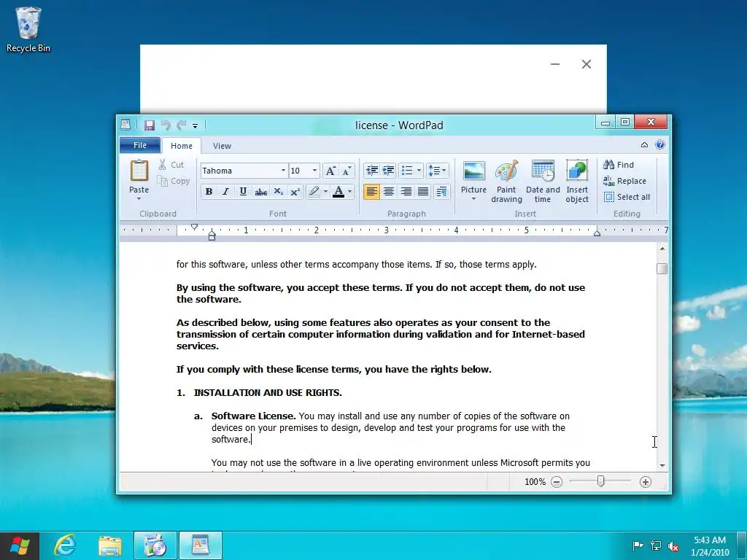Expand bullet list style options
The width and height of the screenshot is (747, 560).
[x=419, y=171]
